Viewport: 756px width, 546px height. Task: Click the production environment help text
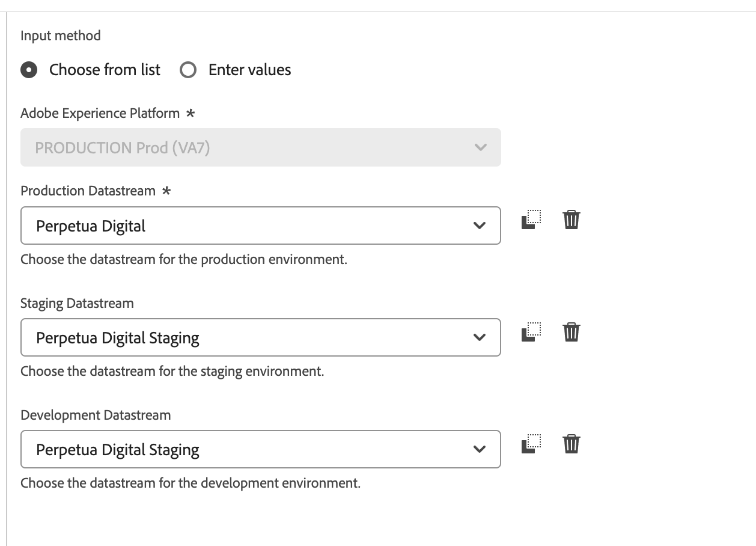click(x=184, y=260)
